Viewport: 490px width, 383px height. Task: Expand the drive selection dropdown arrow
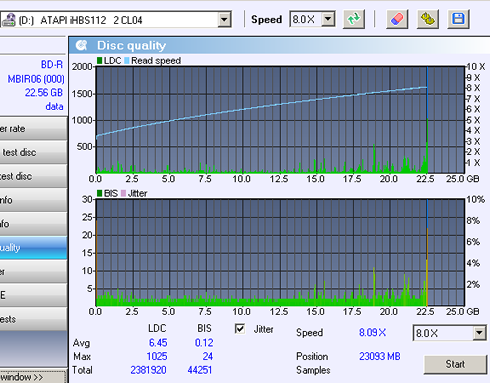(224, 20)
